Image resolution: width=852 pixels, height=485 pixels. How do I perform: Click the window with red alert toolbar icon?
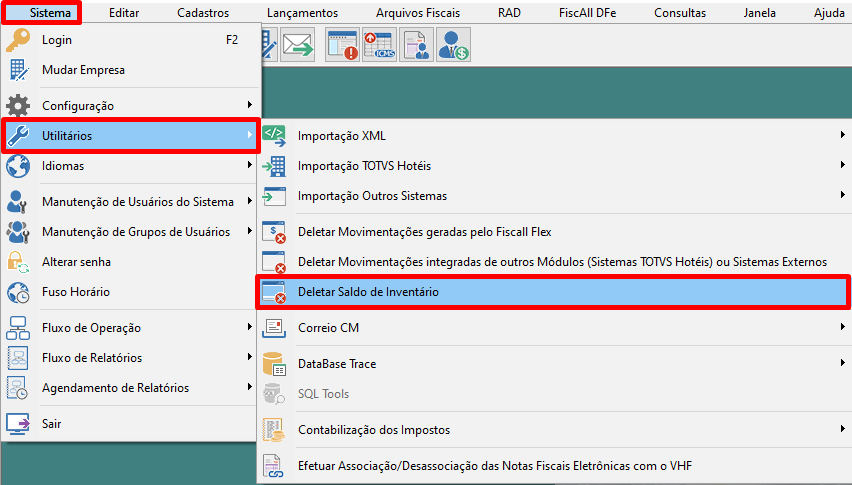pos(342,45)
